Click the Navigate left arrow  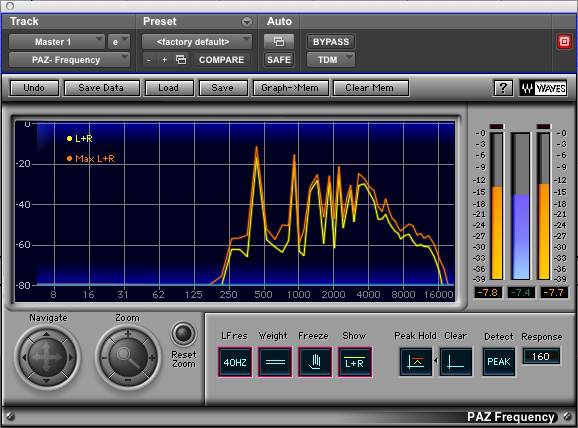(24, 357)
